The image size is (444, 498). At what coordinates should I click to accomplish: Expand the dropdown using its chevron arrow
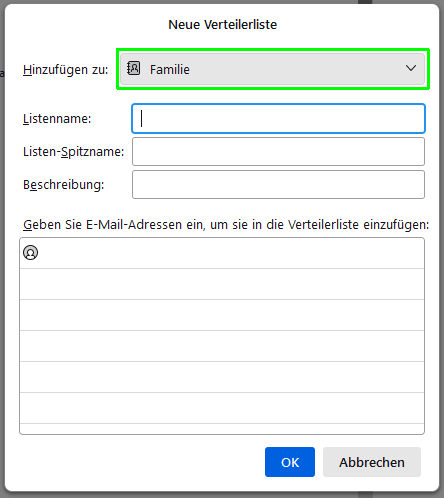pyautogui.click(x=411, y=68)
